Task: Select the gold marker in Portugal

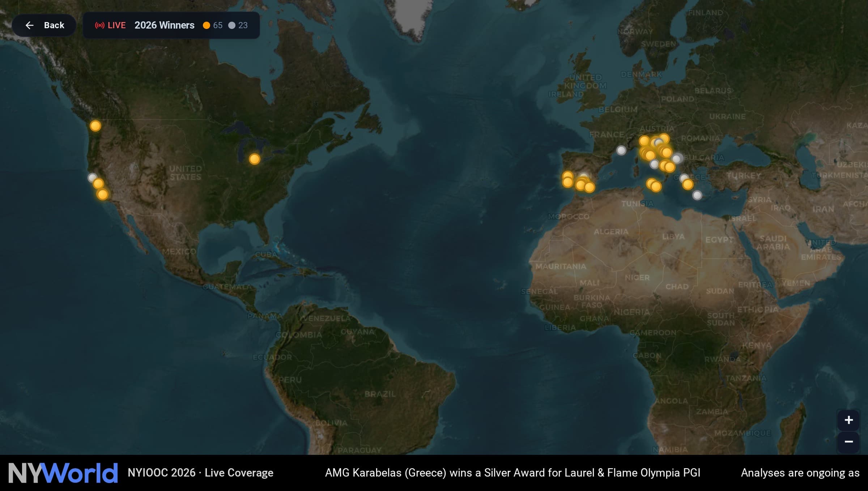Action: [567, 183]
